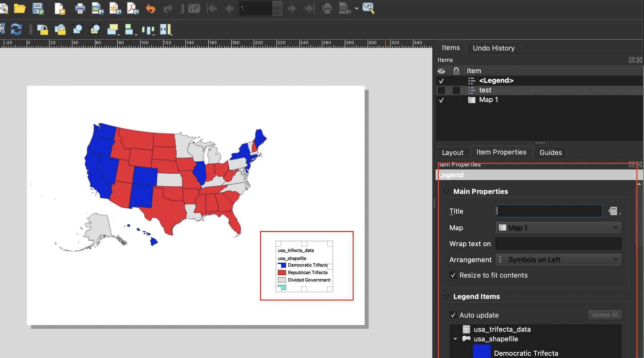The image size is (644, 358).
Task: Click the Lock Selected Items icon
Action: (x=42, y=30)
